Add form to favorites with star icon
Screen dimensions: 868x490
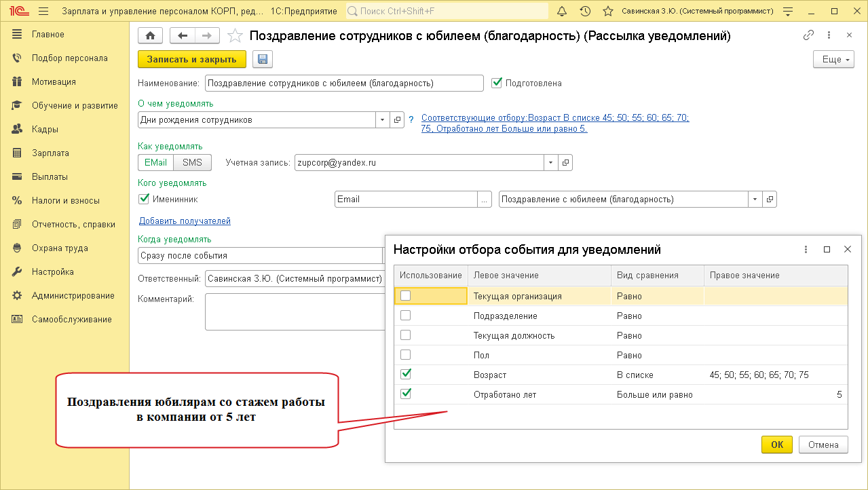[234, 36]
